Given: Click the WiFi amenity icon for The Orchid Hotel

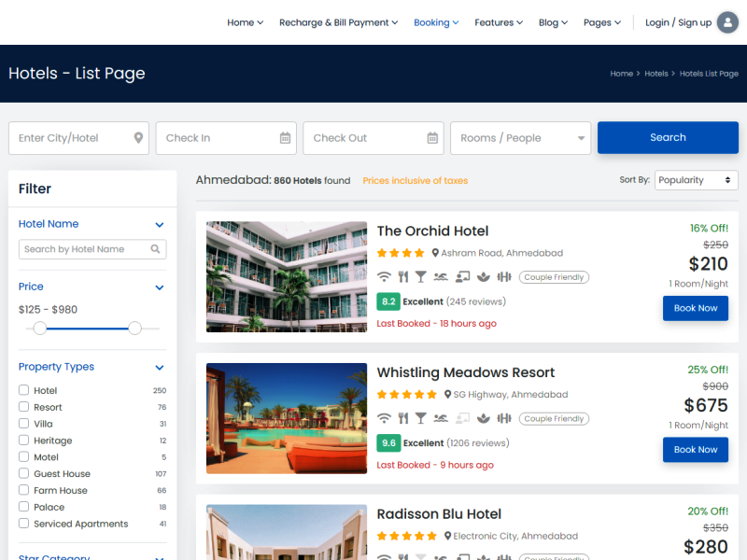Looking at the screenshot, I should [384, 276].
